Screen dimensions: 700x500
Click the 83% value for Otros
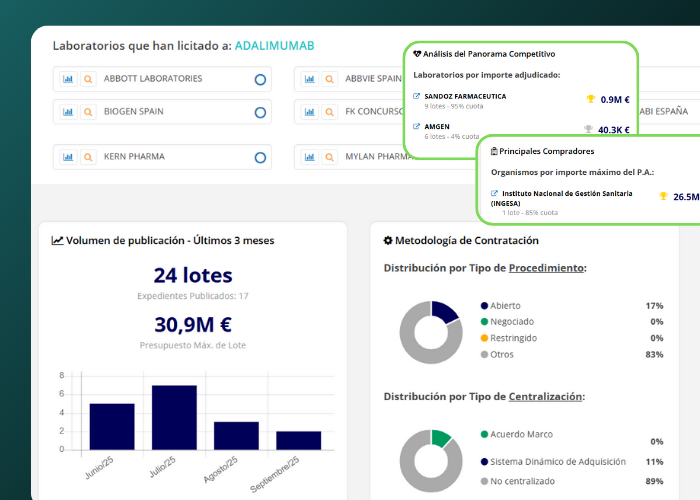tap(654, 354)
